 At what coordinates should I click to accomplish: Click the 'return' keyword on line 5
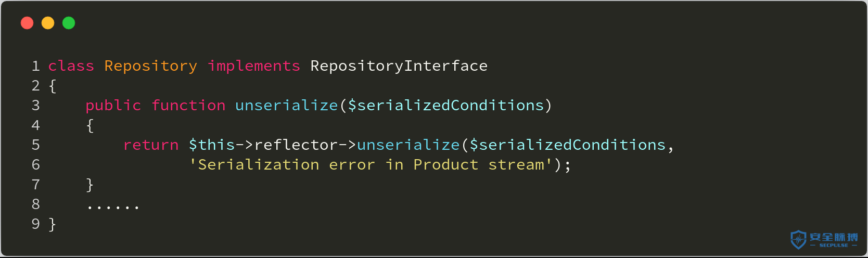(151, 145)
